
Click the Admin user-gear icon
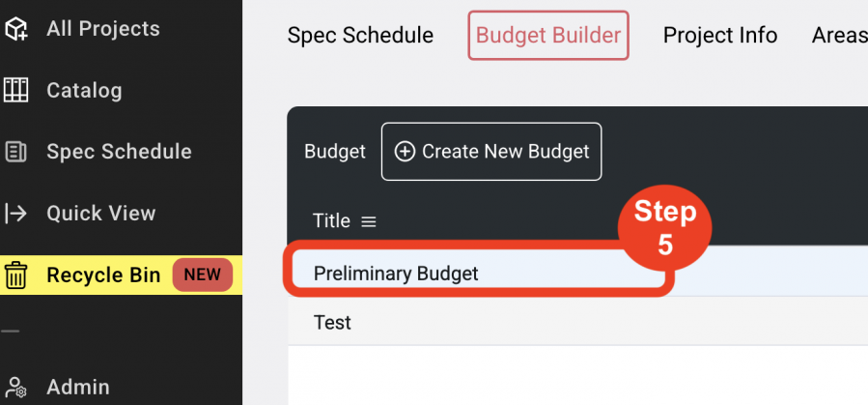[15, 388]
